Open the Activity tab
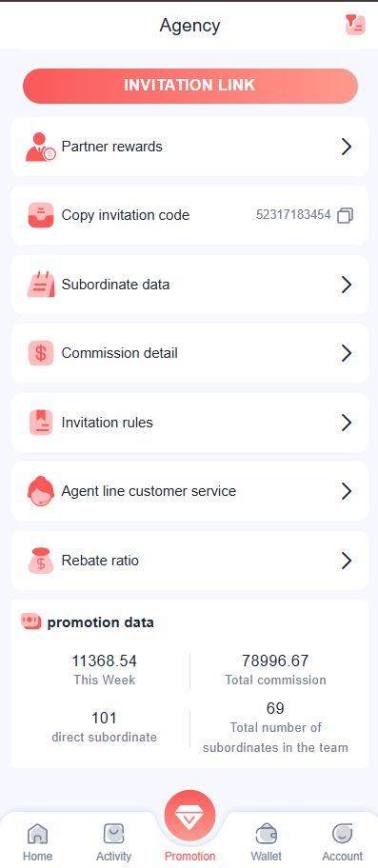378x868 pixels. coord(114,842)
